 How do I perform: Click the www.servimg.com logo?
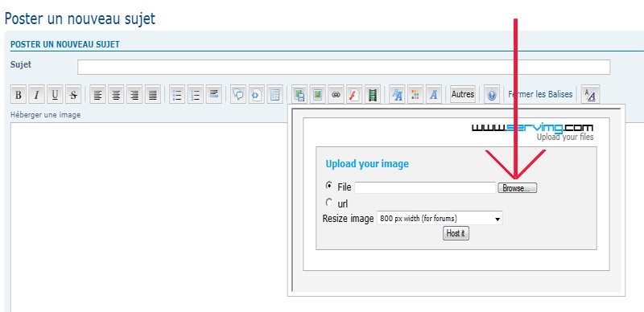pos(532,128)
